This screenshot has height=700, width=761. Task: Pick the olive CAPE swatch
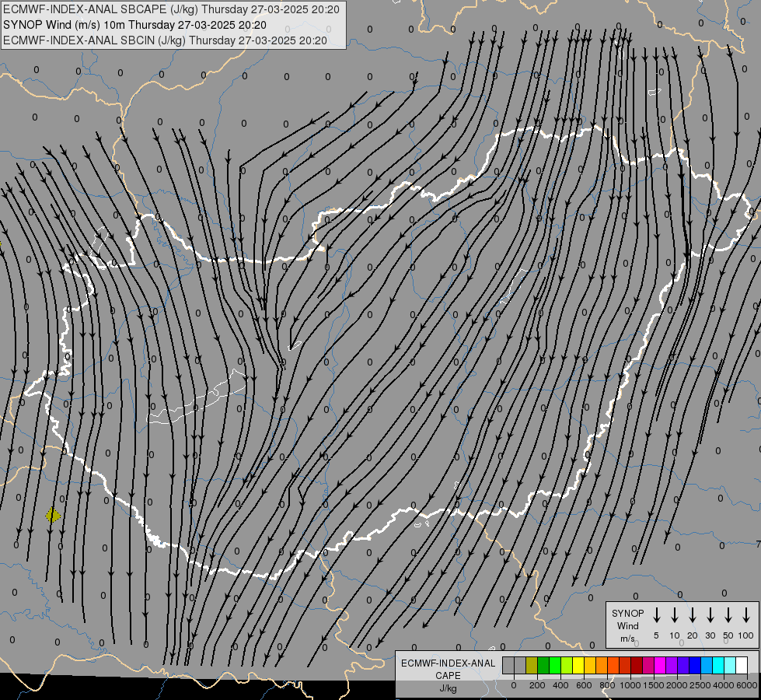tap(532, 665)
